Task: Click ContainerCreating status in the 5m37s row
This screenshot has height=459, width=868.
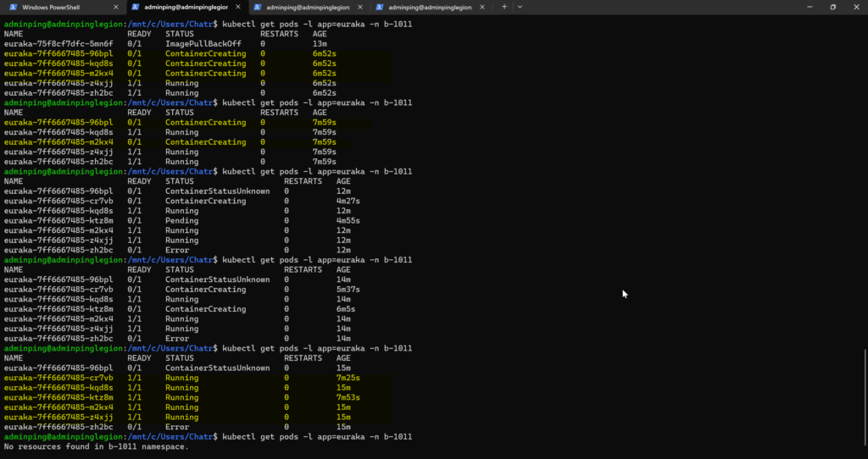Action: pyautogui.click(x=205, y=290)
